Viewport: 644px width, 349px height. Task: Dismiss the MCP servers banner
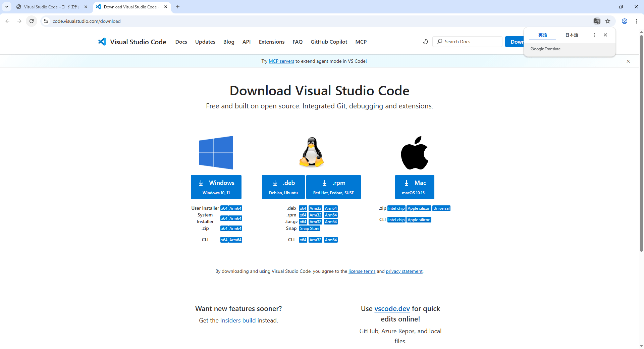point(628,61)
